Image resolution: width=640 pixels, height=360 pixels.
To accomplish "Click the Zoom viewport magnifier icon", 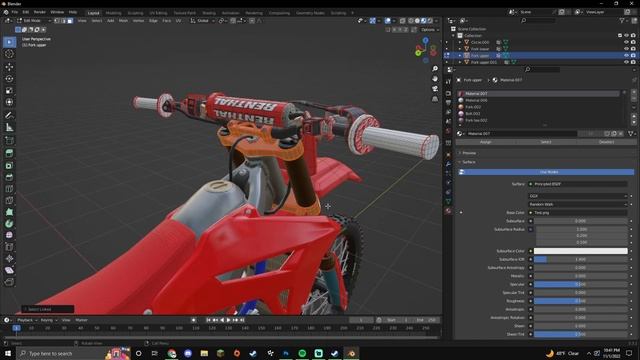I will (x=435, y=69).
